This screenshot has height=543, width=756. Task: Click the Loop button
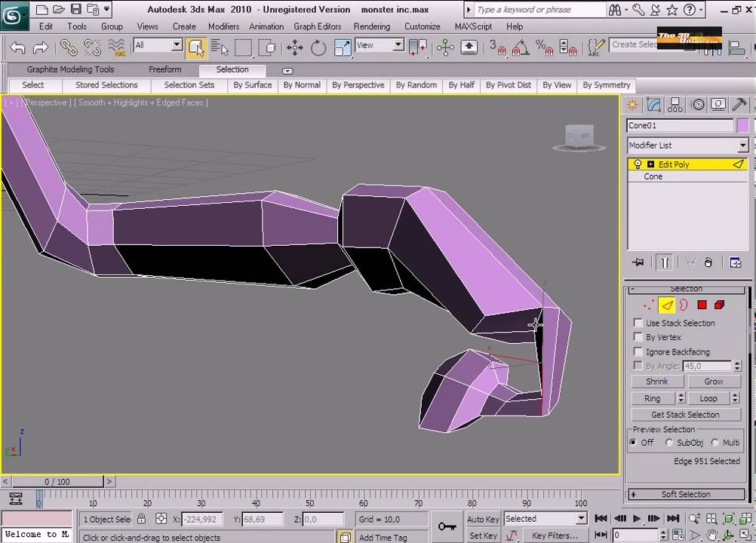click(708, 398)
